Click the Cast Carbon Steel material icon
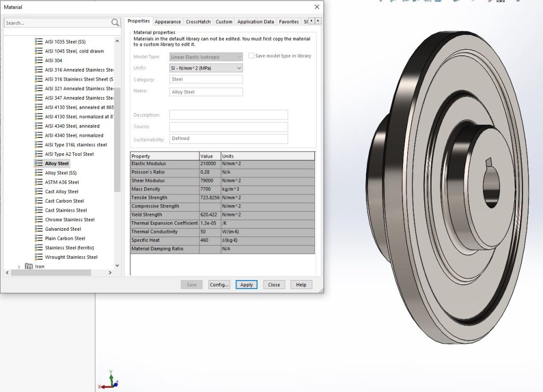Screen dimensions: 543x392 [x=39, y=201]
